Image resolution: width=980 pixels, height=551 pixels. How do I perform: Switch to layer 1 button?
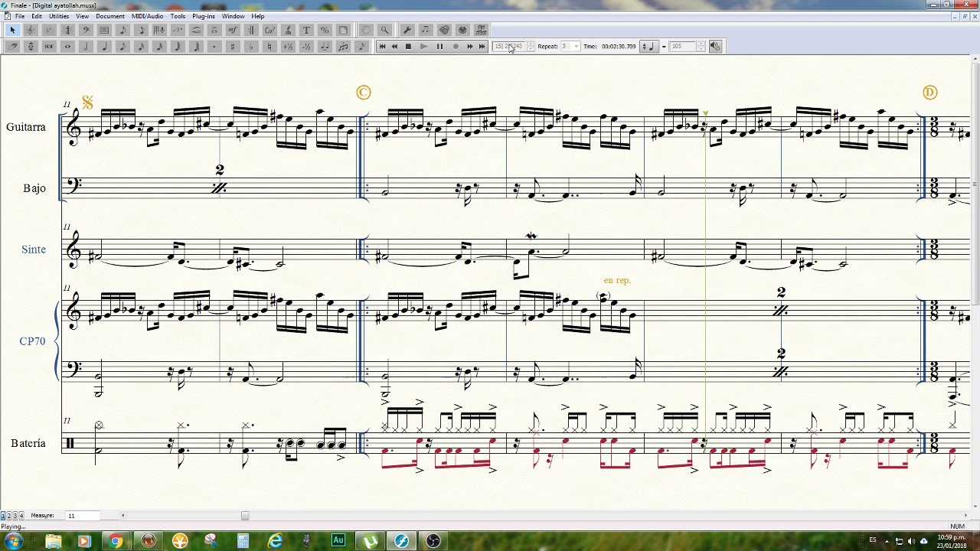[x=3, y=516]
